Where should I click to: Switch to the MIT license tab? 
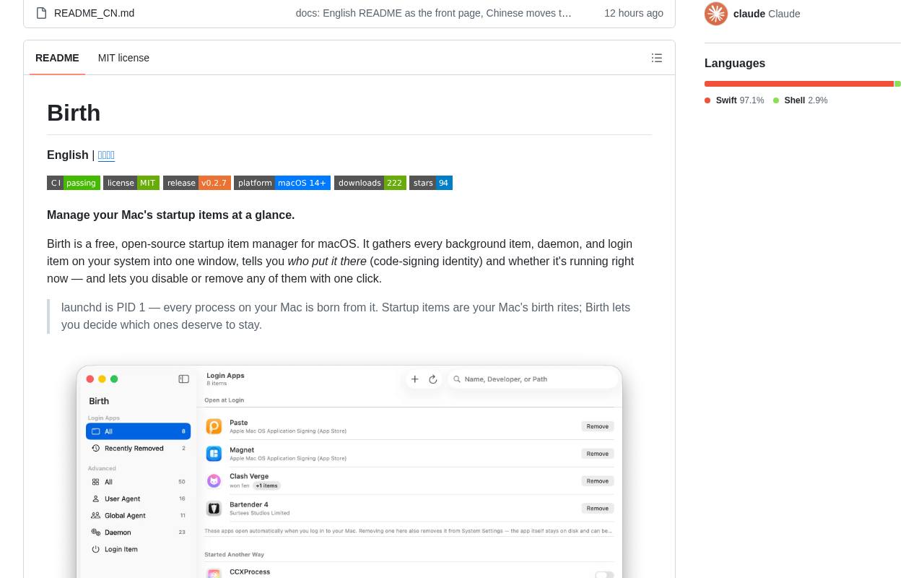pyautogui.click(x=123, y=58)
